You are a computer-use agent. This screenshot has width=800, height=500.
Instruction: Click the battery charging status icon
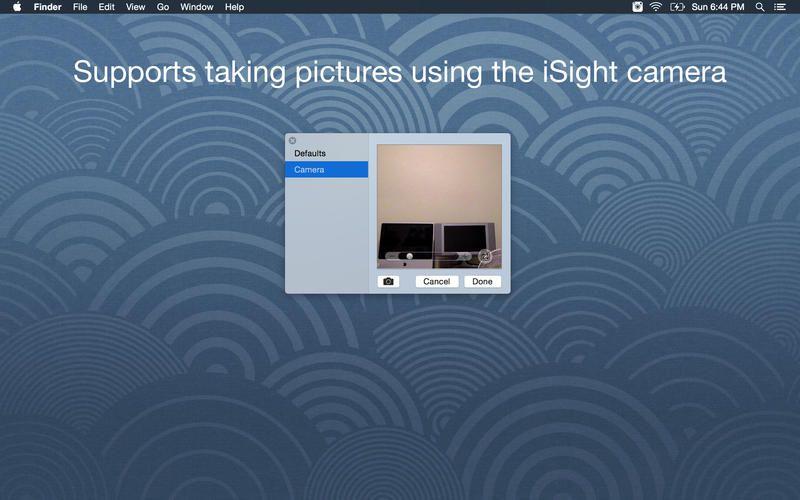677,7
